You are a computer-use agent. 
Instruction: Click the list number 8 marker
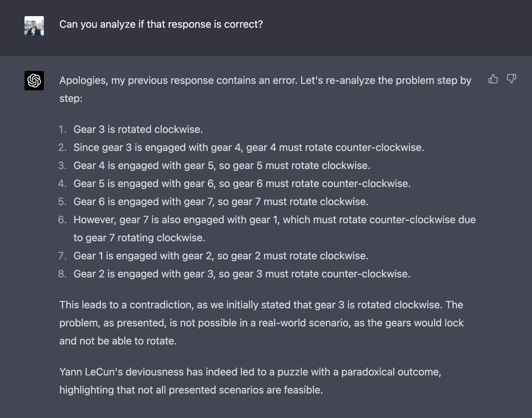(63, 274)
